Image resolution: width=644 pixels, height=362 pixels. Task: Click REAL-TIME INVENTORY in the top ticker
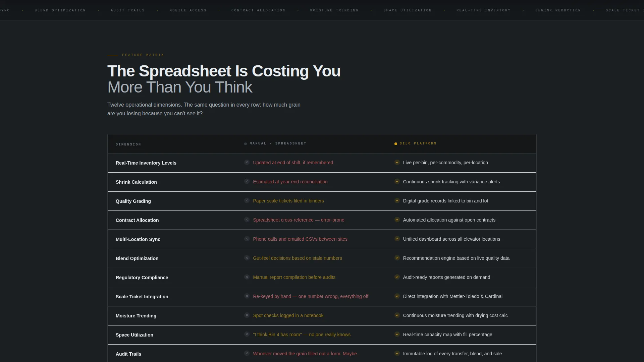tap(484, 10)
